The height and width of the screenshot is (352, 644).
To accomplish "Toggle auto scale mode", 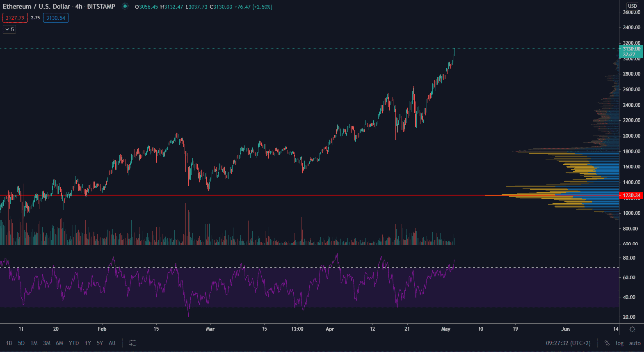I will (x=635, y=343).
